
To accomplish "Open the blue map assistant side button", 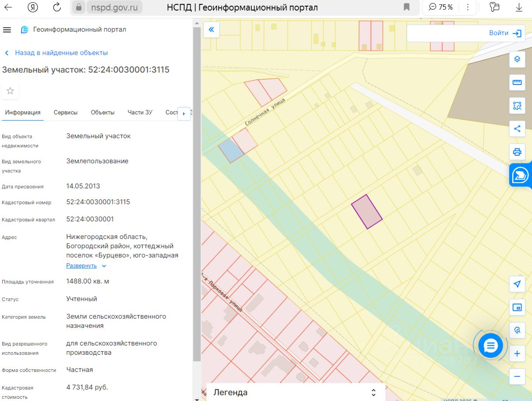I will pyautogui.click(x=521, y=176).
